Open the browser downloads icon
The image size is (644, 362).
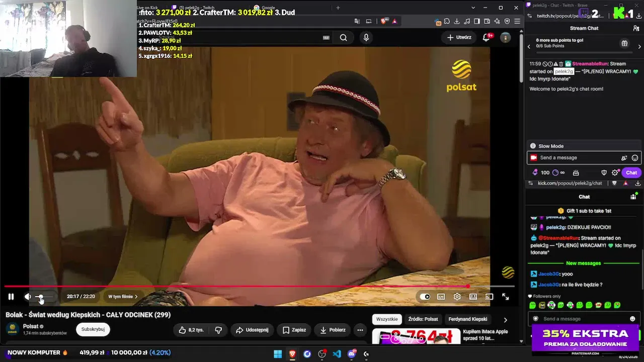[457, 21]
